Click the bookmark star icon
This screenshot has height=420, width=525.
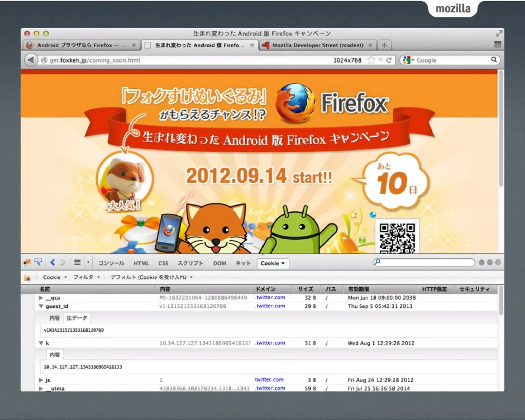coord(371,60)
